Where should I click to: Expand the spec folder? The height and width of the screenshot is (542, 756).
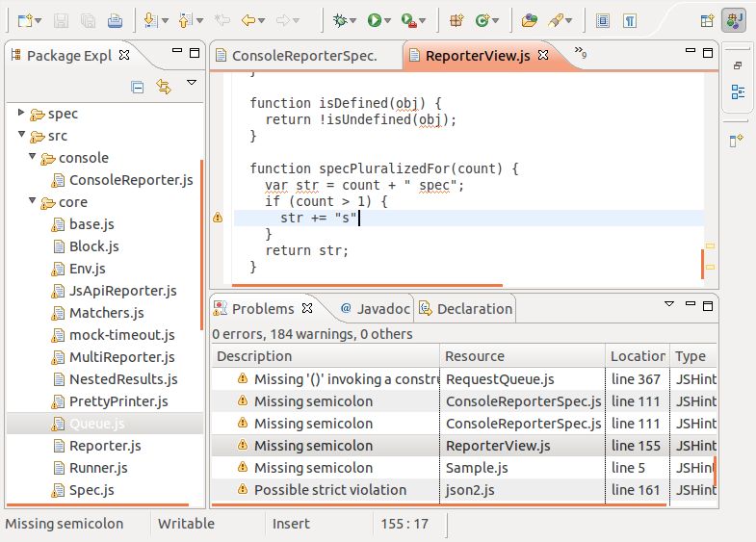coord(21,113)
